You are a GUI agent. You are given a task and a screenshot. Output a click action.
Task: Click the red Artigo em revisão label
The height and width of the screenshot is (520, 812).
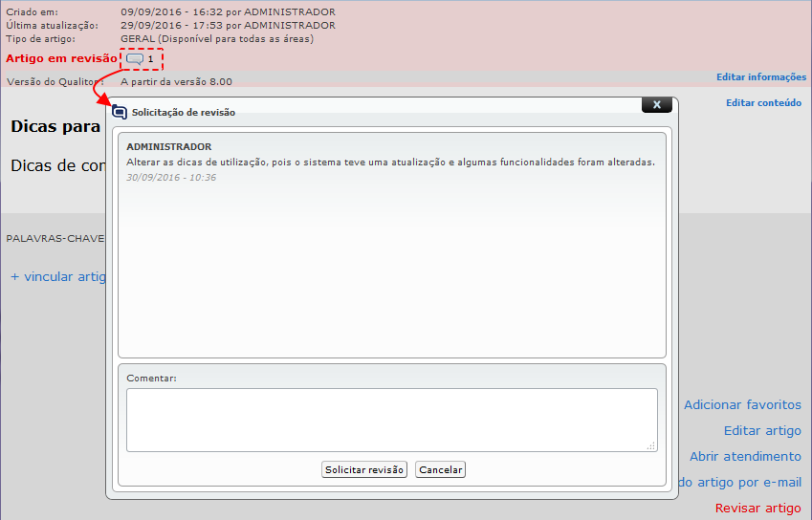click(61, 59)
